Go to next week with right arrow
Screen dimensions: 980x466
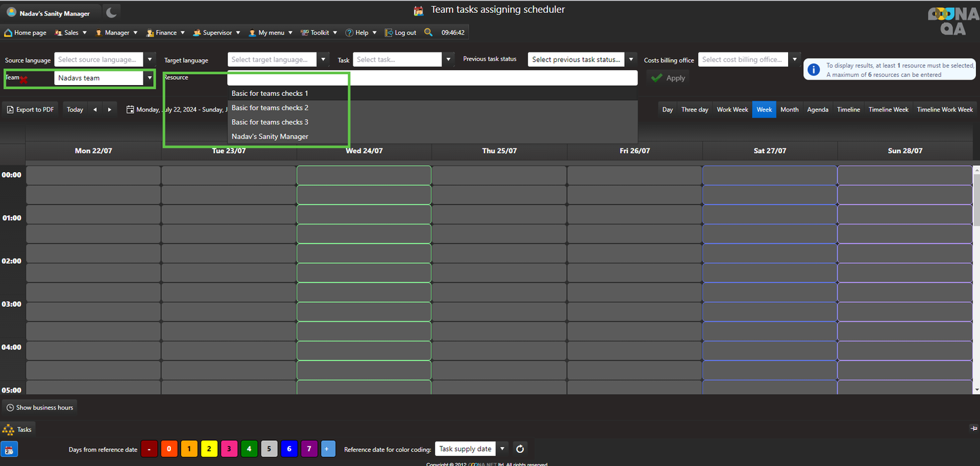click(x=110, y=110)
